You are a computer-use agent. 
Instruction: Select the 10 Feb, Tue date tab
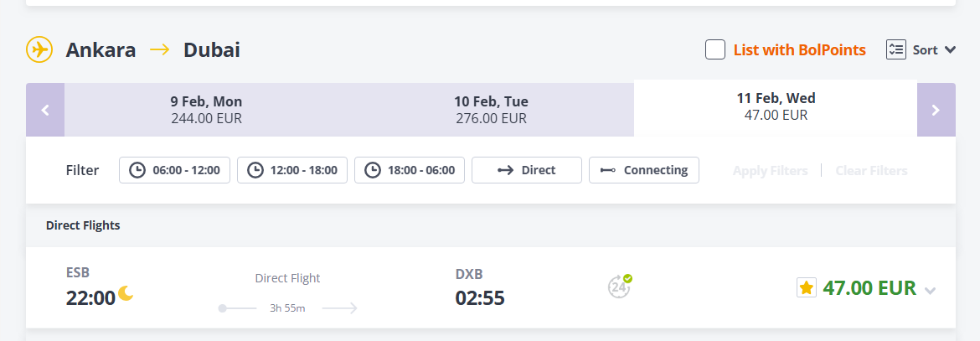(491, 110)
